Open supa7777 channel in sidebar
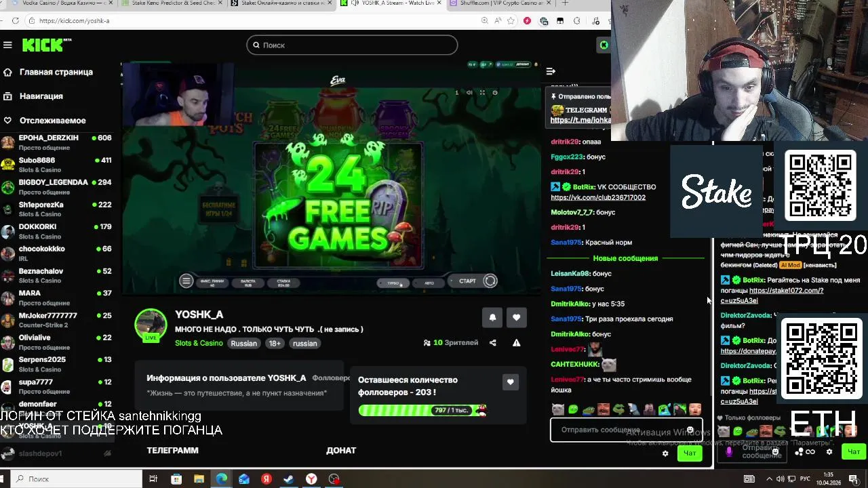868x488 pixels. pos(58,386)
